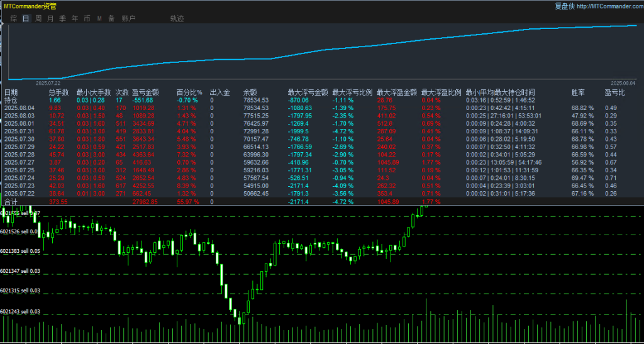Select the 年 yearly tab
Screen dimensions: 644x344
click(75, 19)
